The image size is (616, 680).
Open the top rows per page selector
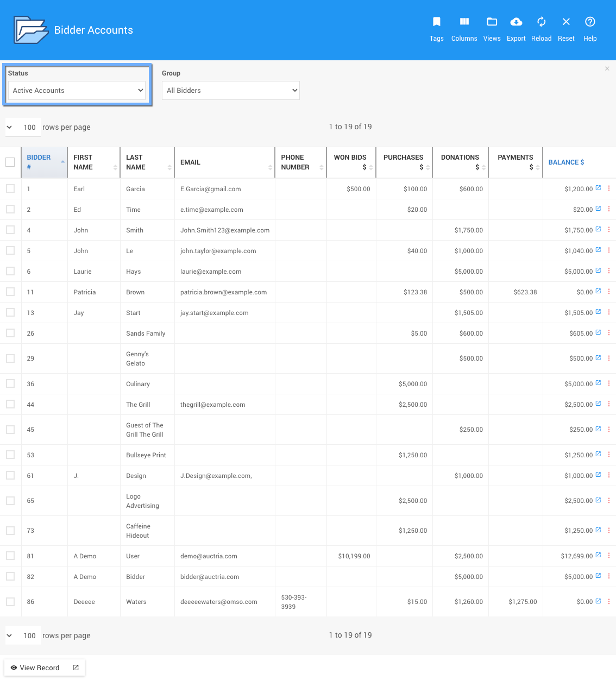point(23,127)
